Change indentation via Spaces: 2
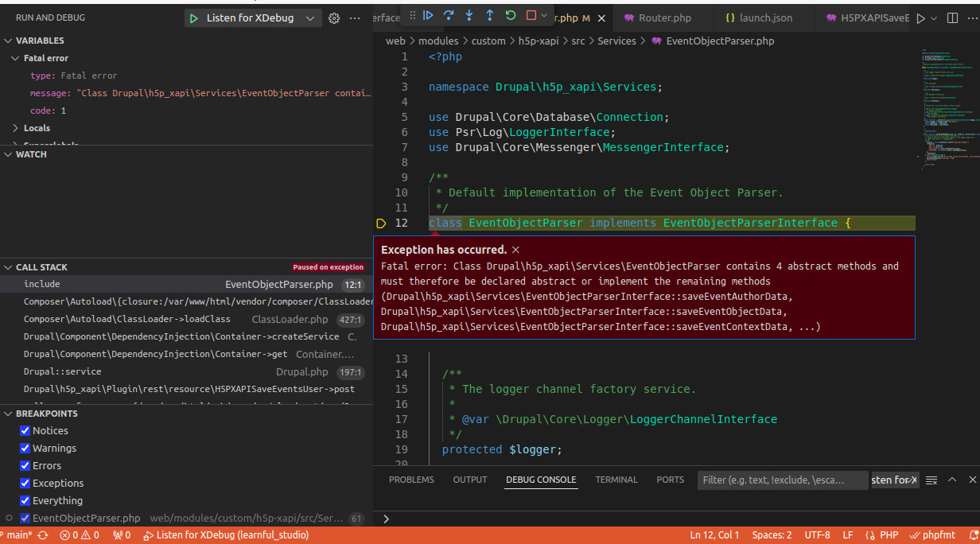The height and width of the screenshot is (544, 980). (x=772, y=535)
